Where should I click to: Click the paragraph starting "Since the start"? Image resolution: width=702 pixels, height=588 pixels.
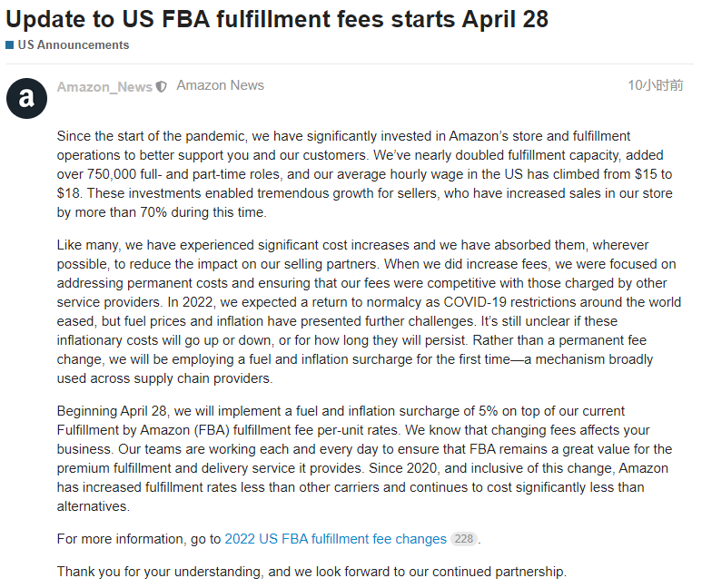click(x=365, y=174)
